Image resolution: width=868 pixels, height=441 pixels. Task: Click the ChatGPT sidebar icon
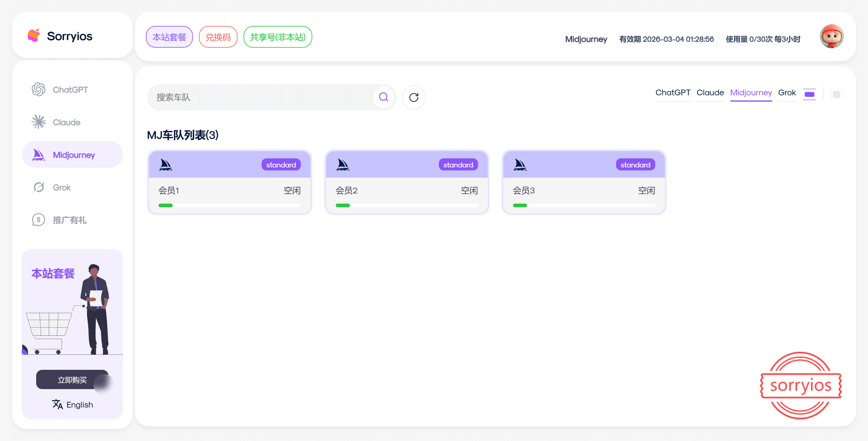coord(38,90)
